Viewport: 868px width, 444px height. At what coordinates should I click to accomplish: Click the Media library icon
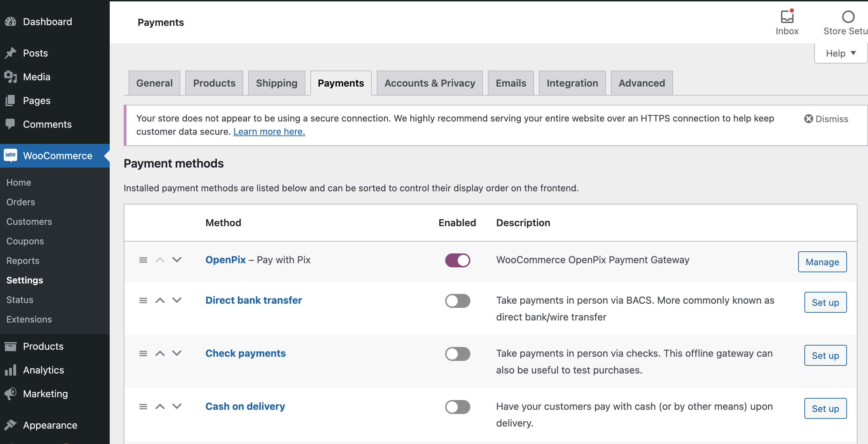[x=10, y=77]
